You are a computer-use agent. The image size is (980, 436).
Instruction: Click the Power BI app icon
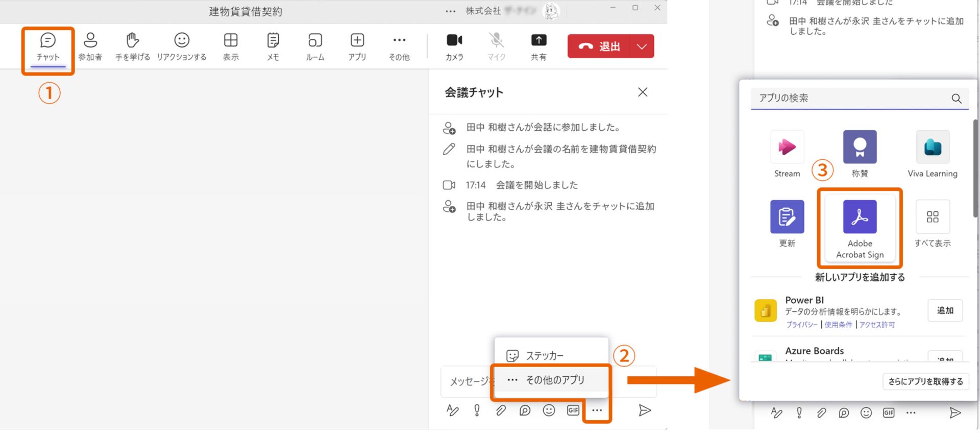coord(766,310)
